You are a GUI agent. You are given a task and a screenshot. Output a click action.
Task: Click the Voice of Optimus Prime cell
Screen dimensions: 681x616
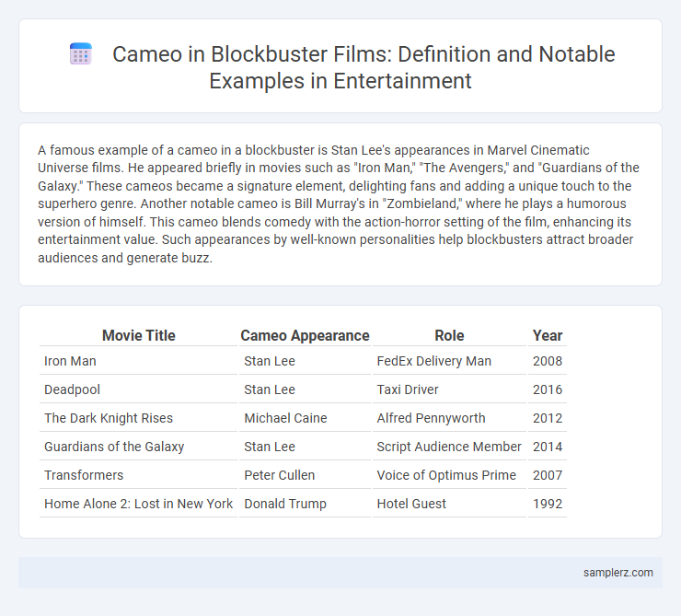tap(449, 475)
